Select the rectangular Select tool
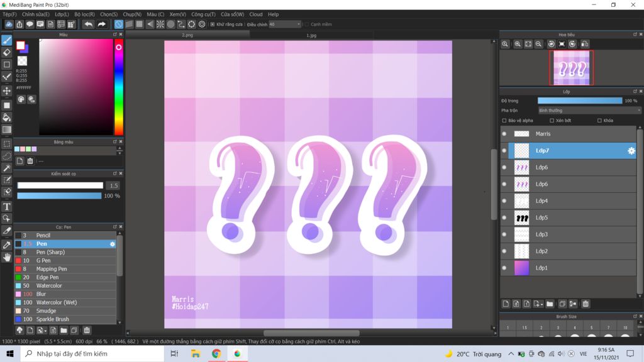This screenshot has width=644, height=362. (6, 144)
